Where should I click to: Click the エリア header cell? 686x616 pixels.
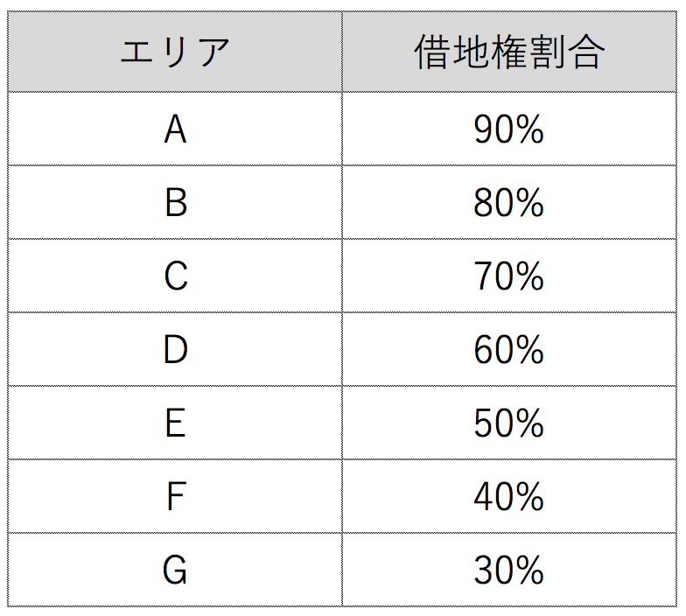click(x=175, y=52)
